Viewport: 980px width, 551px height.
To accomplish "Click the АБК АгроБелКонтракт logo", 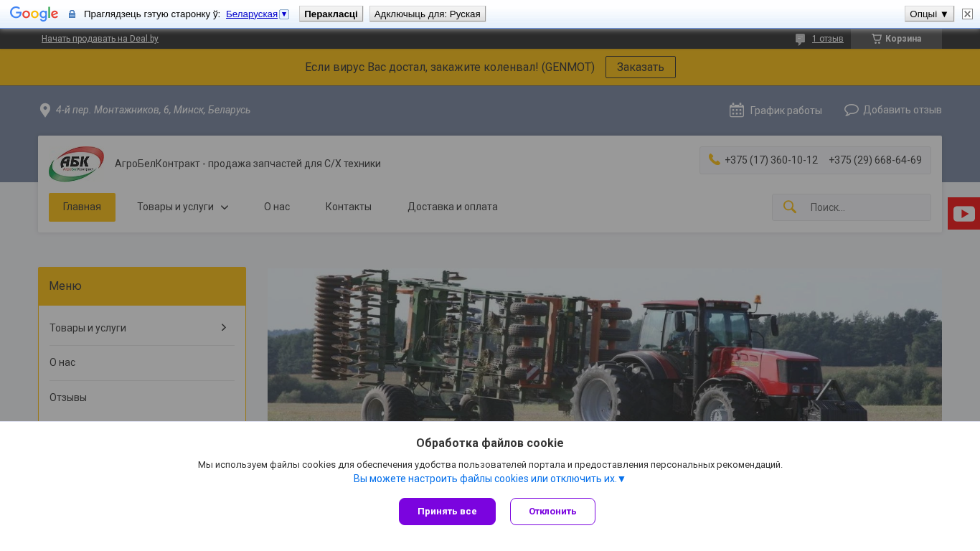I will (76, 164).
